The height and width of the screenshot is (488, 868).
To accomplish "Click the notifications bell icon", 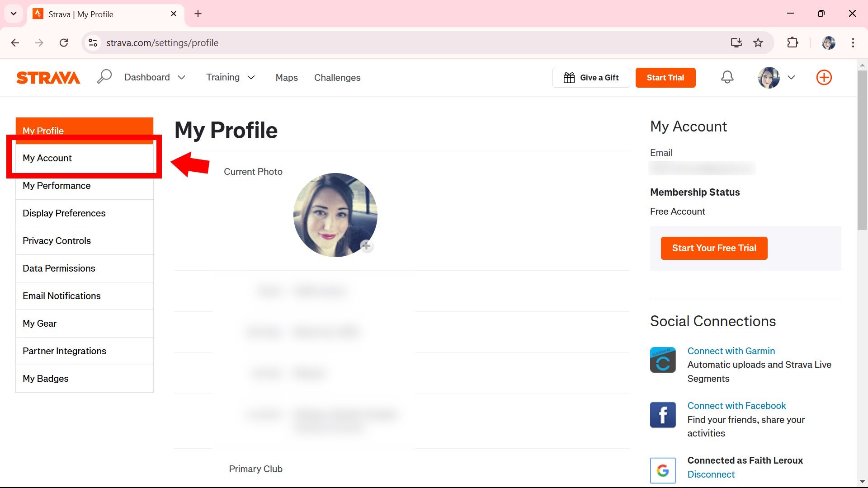I will click(727, 77).
